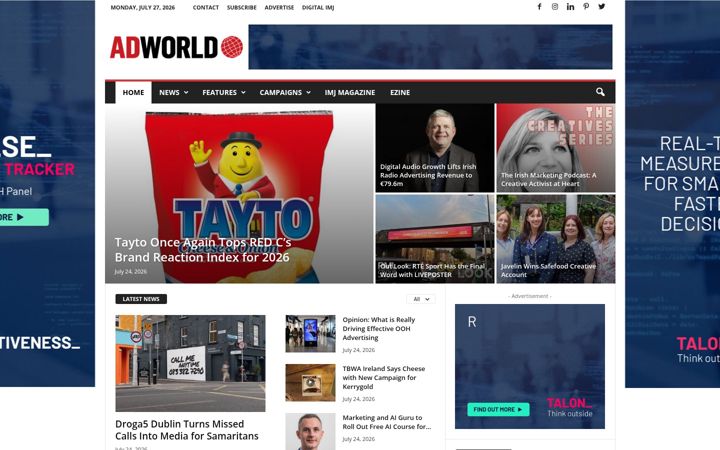Open Out\Look RTE Sport LIVEPOSTER article
The image size is (720, 450).
click(432, 270)
